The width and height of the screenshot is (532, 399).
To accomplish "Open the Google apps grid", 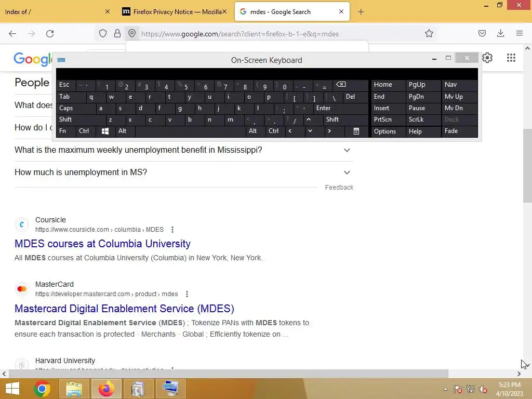I will click(x=511, y=58).
